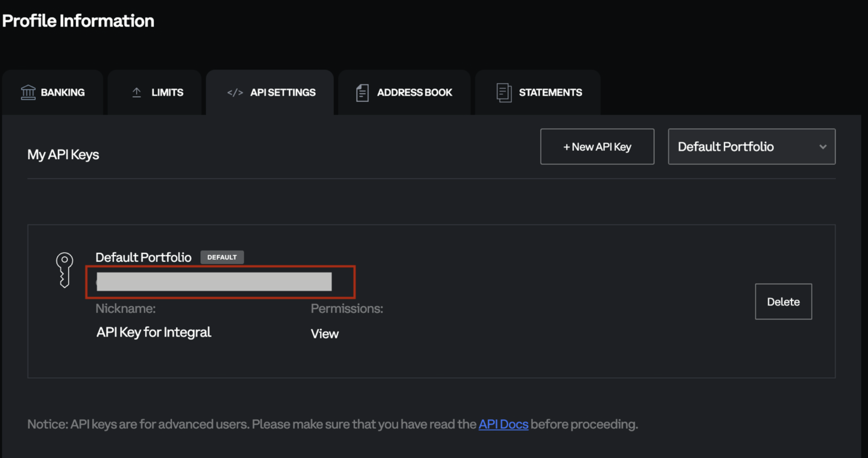Click the key icon beside Default Portfolio
Screen dimensions: 868x458
65,270
